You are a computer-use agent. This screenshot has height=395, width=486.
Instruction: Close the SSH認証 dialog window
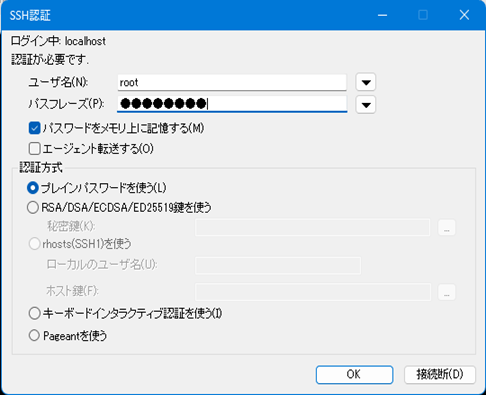464,15
